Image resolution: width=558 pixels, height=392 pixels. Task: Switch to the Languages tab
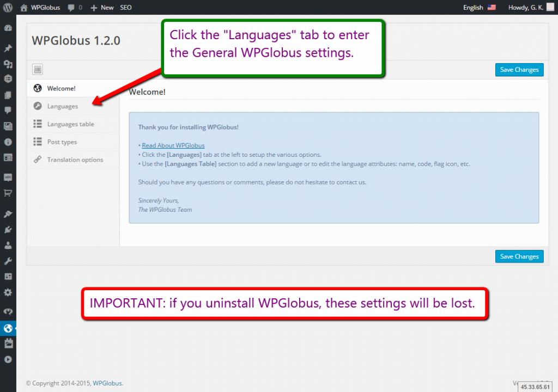pos(62,106)
